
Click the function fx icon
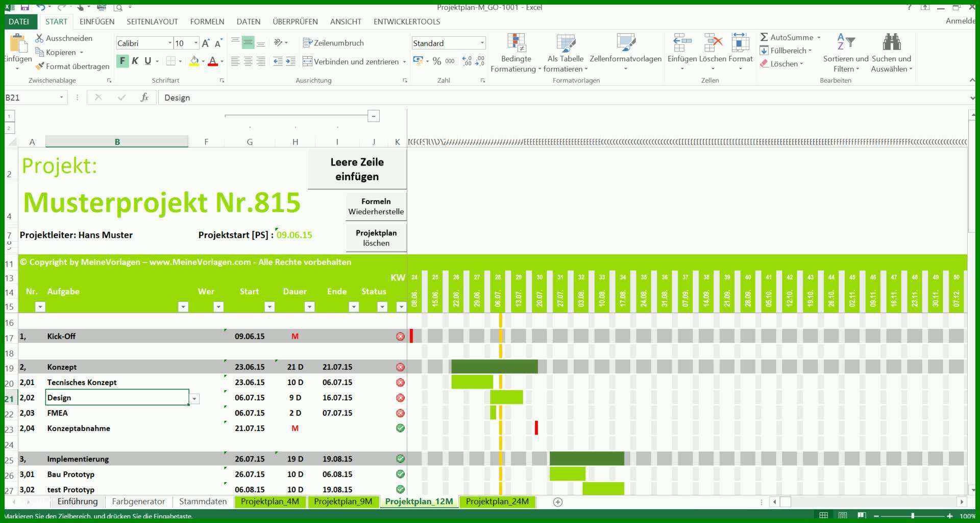(144, 98)
